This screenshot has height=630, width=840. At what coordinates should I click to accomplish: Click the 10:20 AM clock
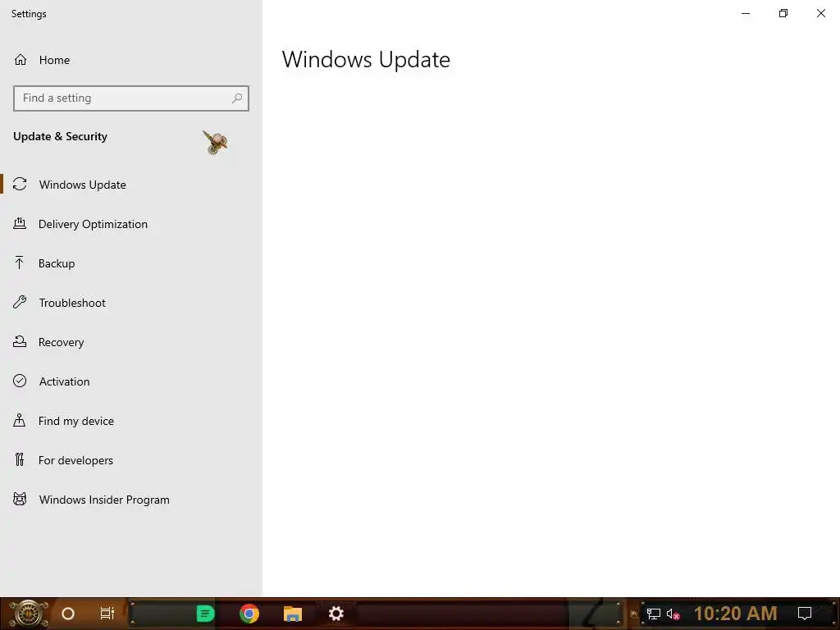coord(736,614)
